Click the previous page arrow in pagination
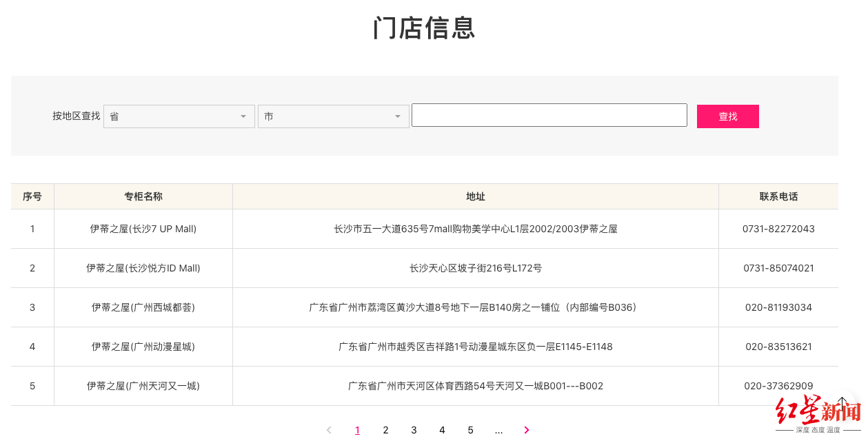The image size is (868, 441). (x=329, y=430)
